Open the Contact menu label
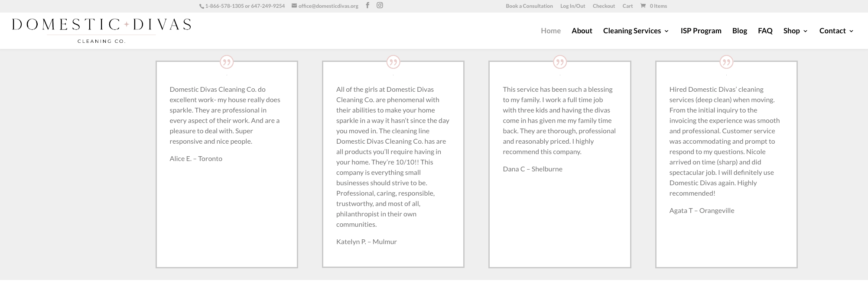 pyautogui.click(x=832, y=31)
